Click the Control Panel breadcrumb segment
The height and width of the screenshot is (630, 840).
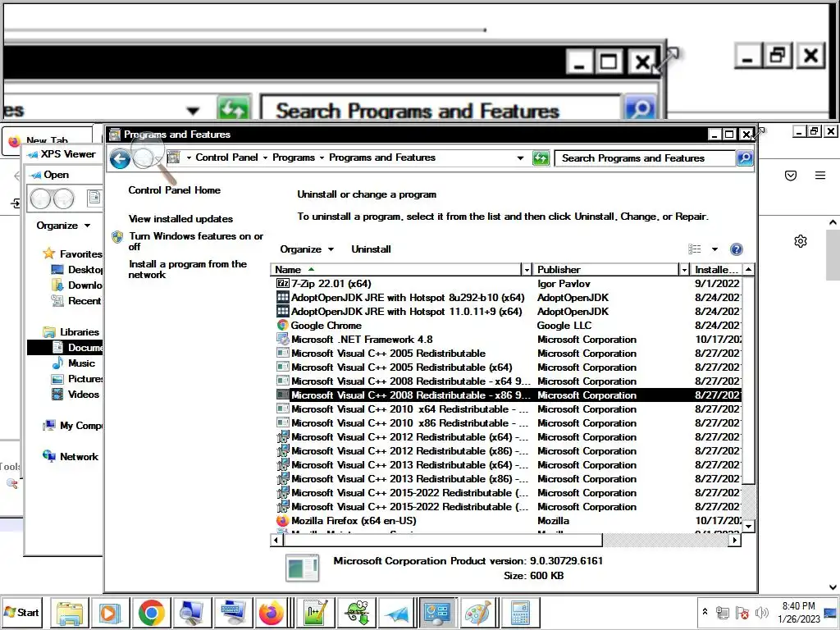226,157
